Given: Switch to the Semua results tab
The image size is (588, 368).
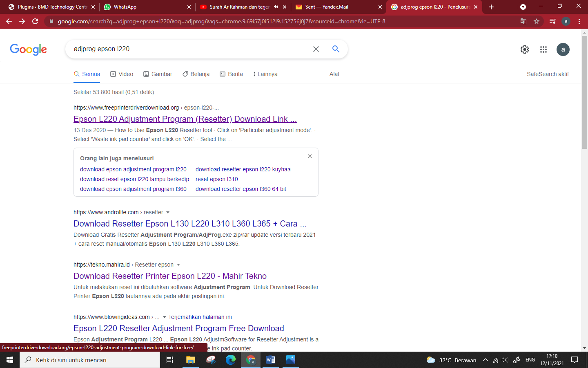Looking at the screenshot, I should 87,74.
